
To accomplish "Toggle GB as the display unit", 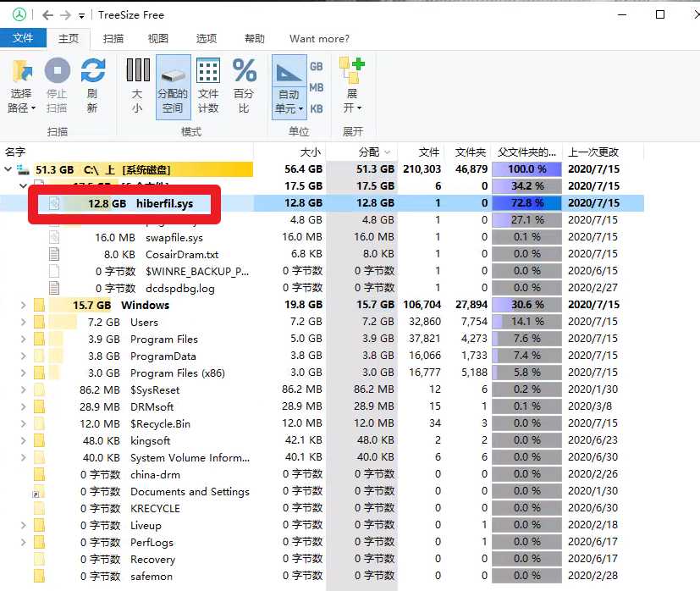I will click(x=317, y=65).
